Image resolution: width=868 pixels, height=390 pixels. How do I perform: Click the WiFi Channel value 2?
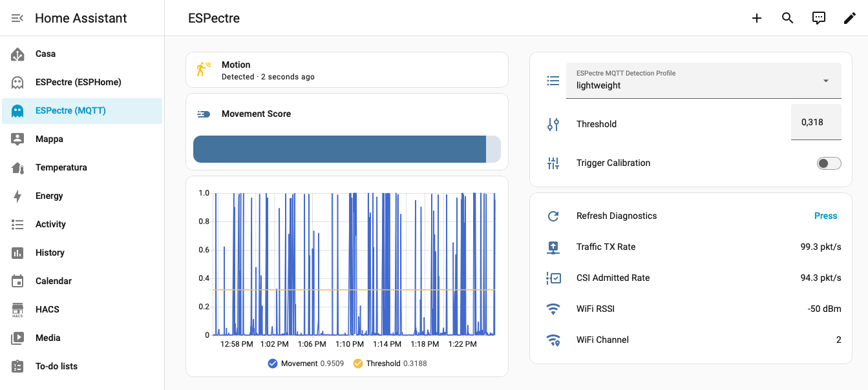(x=839, y=340)
